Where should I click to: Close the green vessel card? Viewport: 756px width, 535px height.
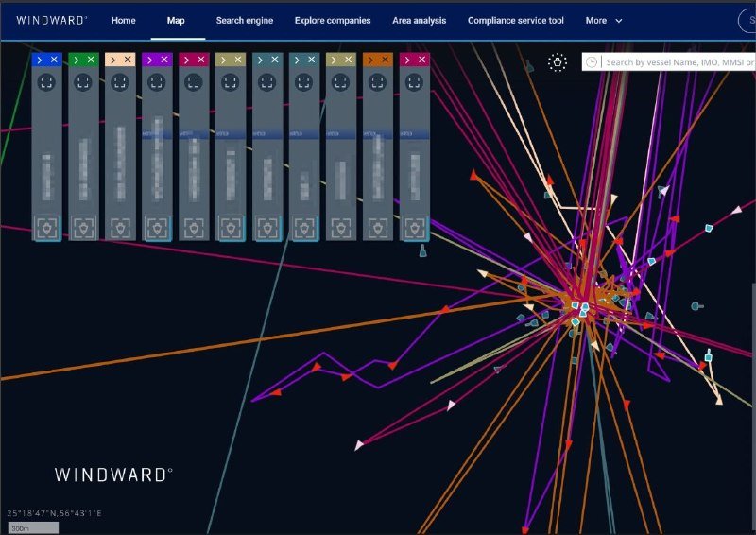pos(91,60)
